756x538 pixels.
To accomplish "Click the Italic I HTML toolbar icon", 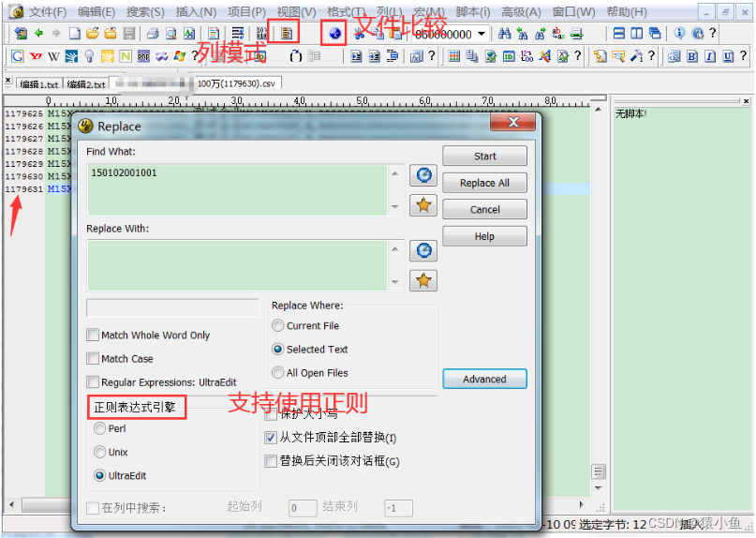I will coord(710,56).
